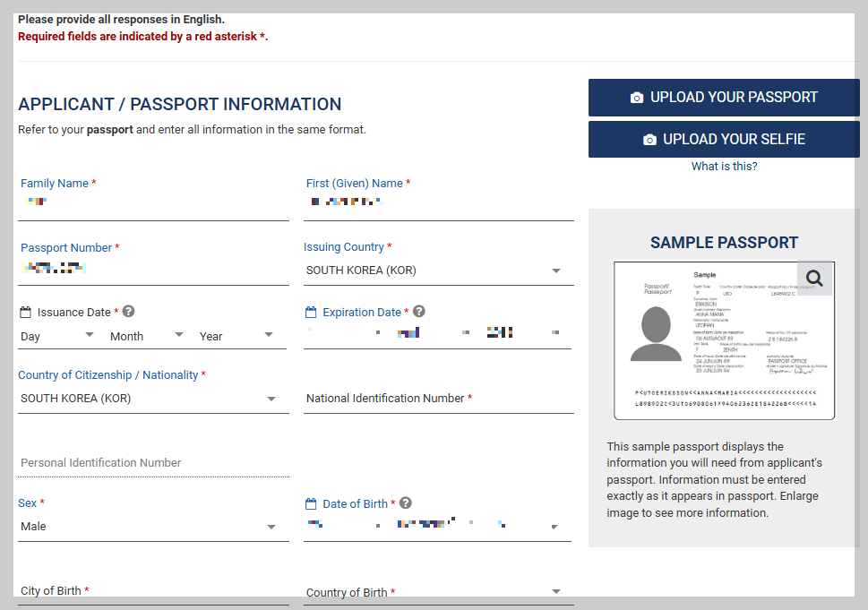Viewport: 868px width, 610px height.
Task: Click the Personal Identification Number field
Action: (x=153, y=463)
